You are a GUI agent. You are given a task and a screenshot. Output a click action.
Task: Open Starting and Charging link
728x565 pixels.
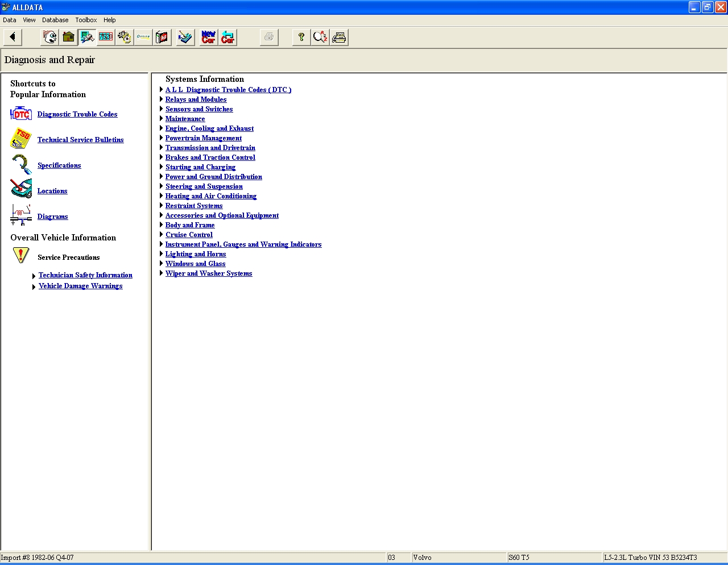(200, 167)
